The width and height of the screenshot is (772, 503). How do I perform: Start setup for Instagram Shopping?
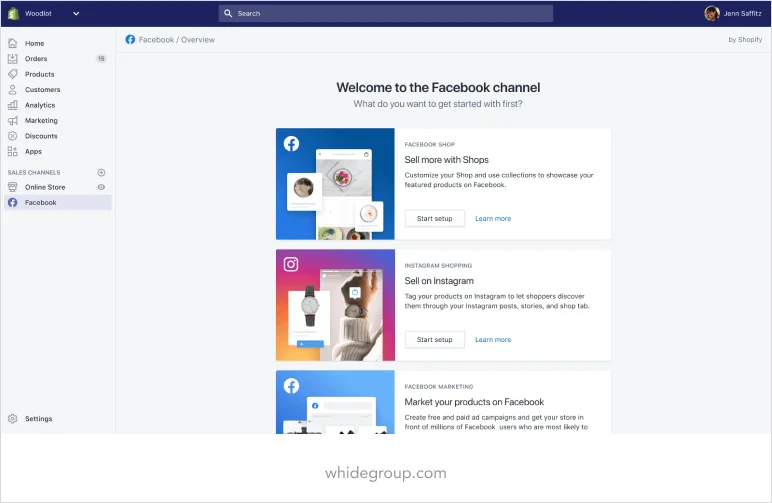434,340
